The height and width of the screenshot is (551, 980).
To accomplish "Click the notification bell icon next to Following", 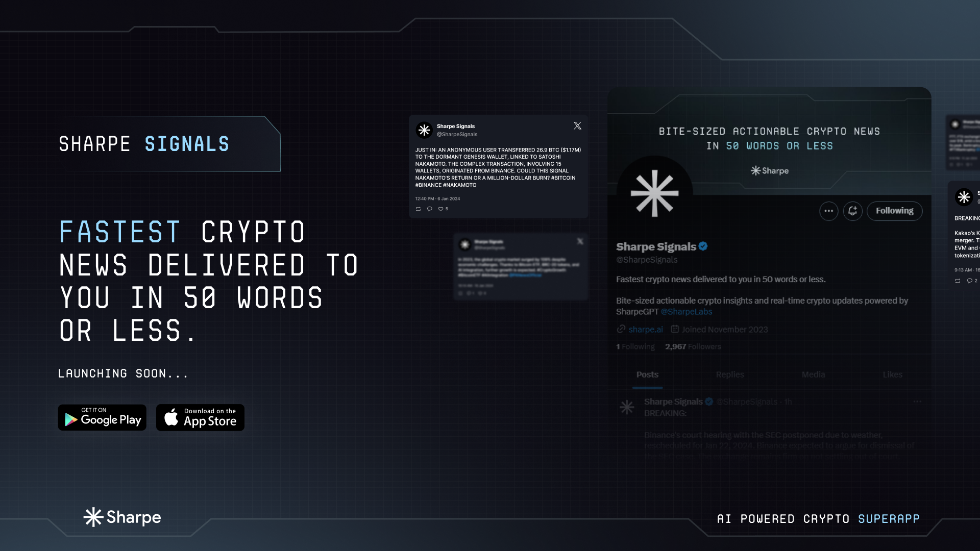I will tap(852, 211).
